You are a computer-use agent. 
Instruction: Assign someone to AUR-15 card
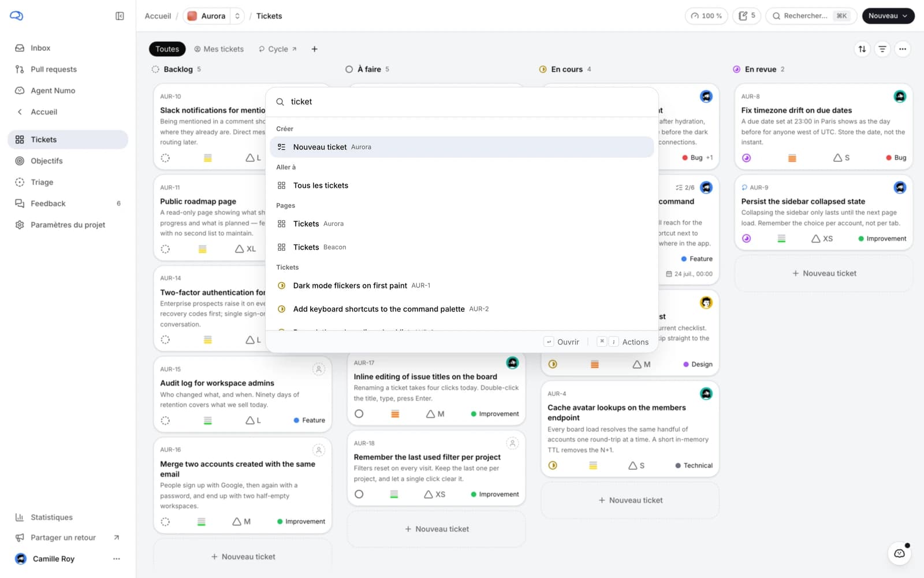click(x=319, y=369)
